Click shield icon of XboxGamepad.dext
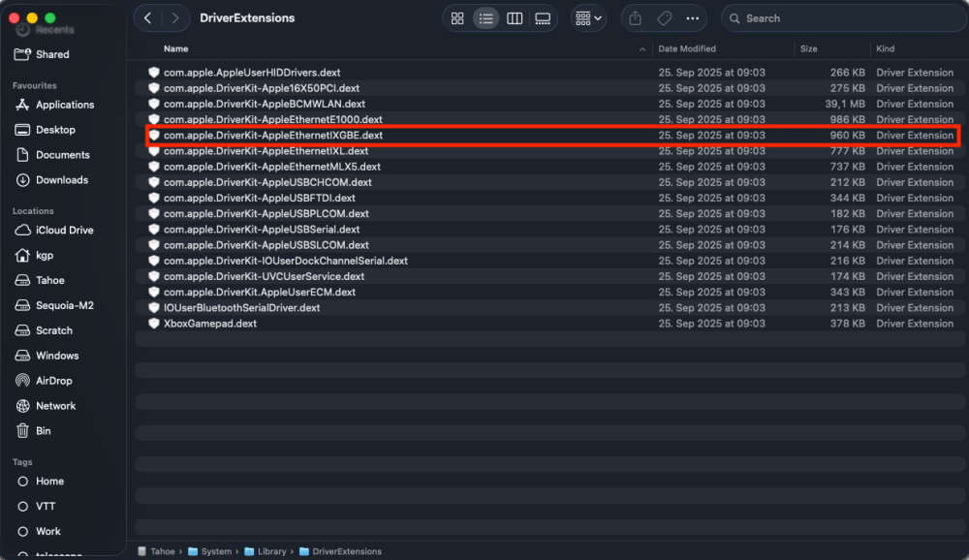 (x=154, y=324)
